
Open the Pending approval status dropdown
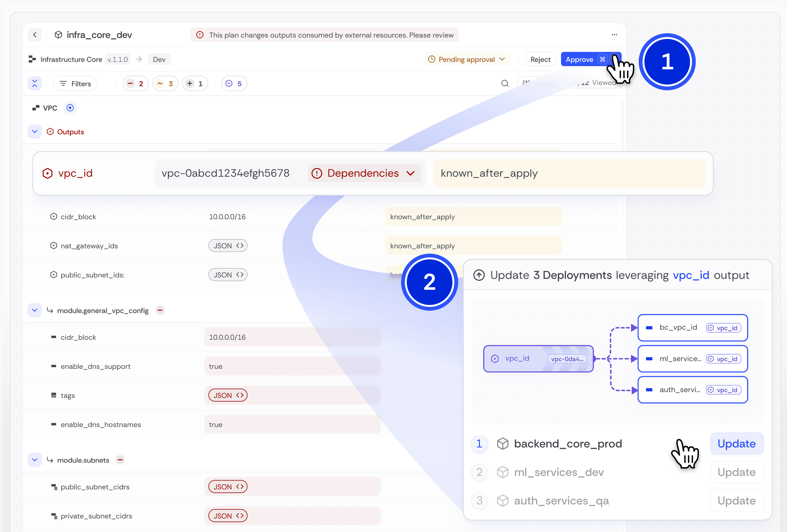coord(467,59)
